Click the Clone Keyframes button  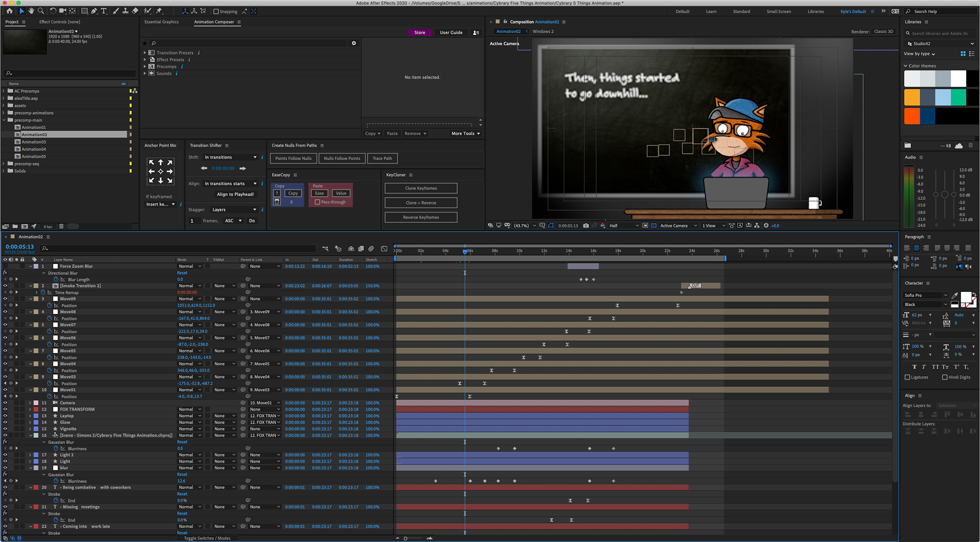click(421, 188)
